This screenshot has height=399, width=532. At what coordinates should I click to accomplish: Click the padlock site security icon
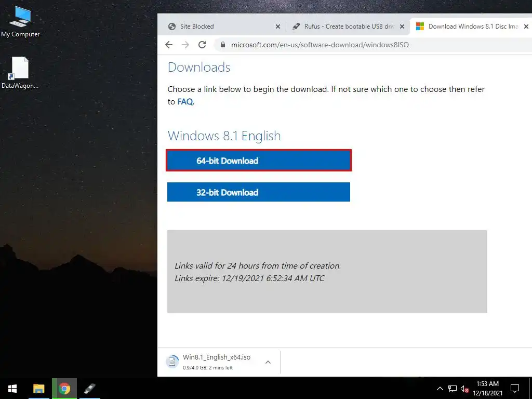pyautogui.click(x=222, y=45)
